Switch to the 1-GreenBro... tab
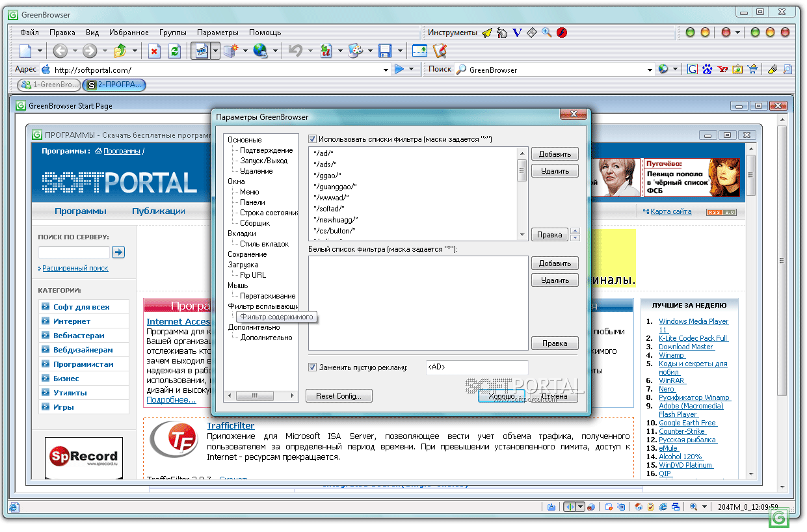807x532 pixels. coord(49,85)
